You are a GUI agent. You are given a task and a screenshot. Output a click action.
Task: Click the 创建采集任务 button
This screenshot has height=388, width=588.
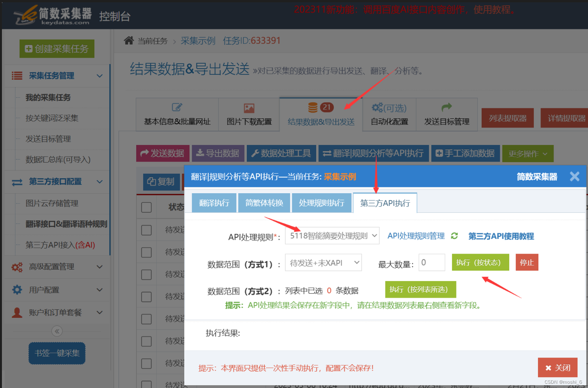[57, 49]
